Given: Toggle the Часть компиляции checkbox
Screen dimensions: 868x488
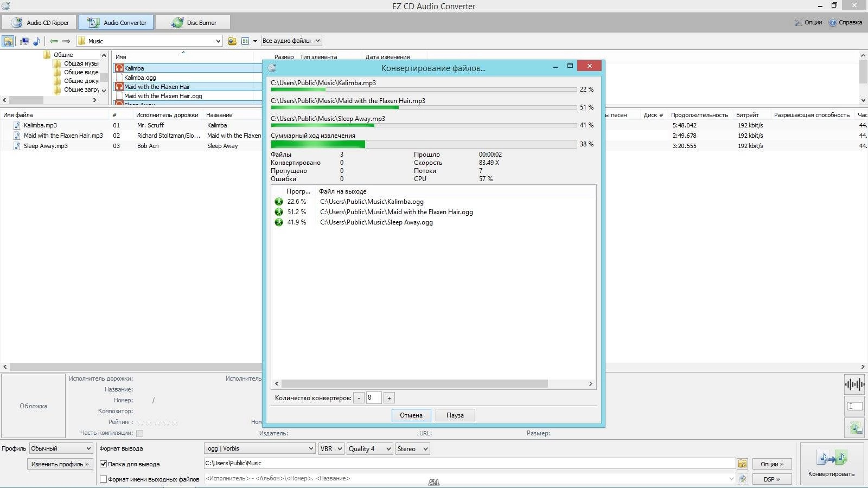Looking at the screenshot, I should (x=139, y=433).
